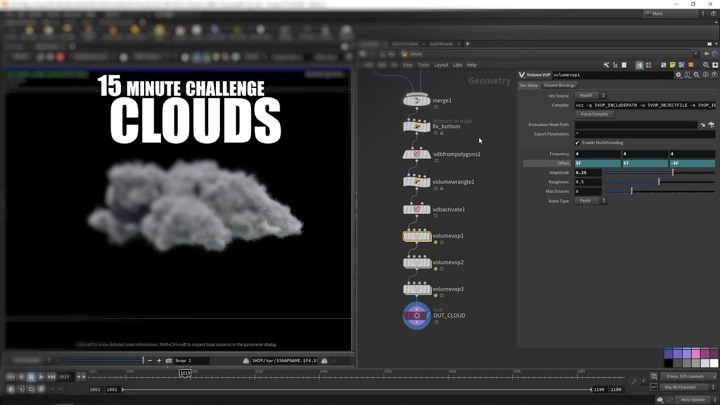
Task: Toggle the lock badge under fix_bottom node
Action: tap(442, 133)
